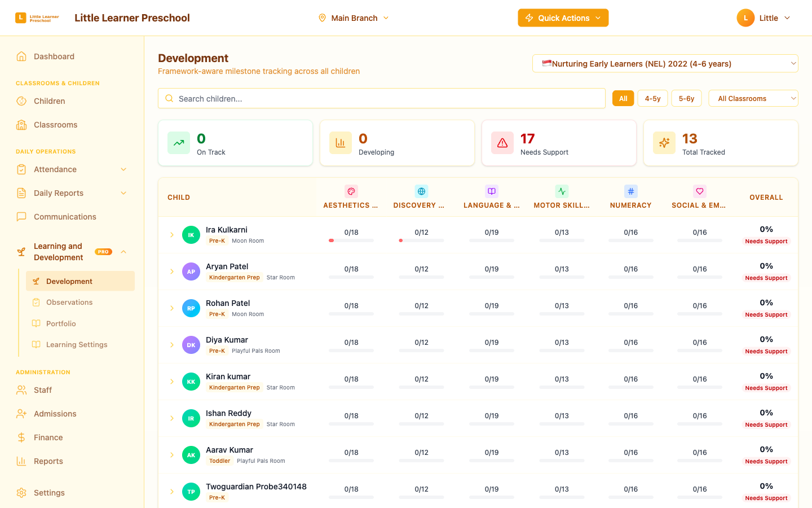Click the Search children input field

click(x=382, y=98)
